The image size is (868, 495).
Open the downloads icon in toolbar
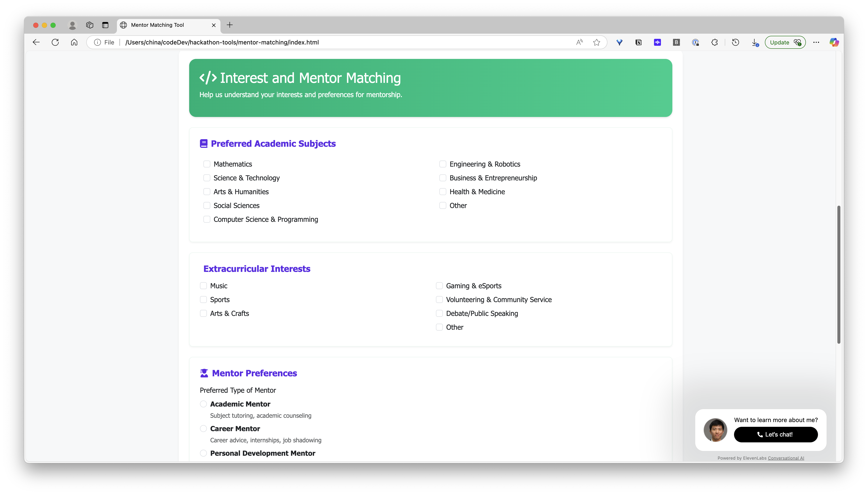(755, 42)
